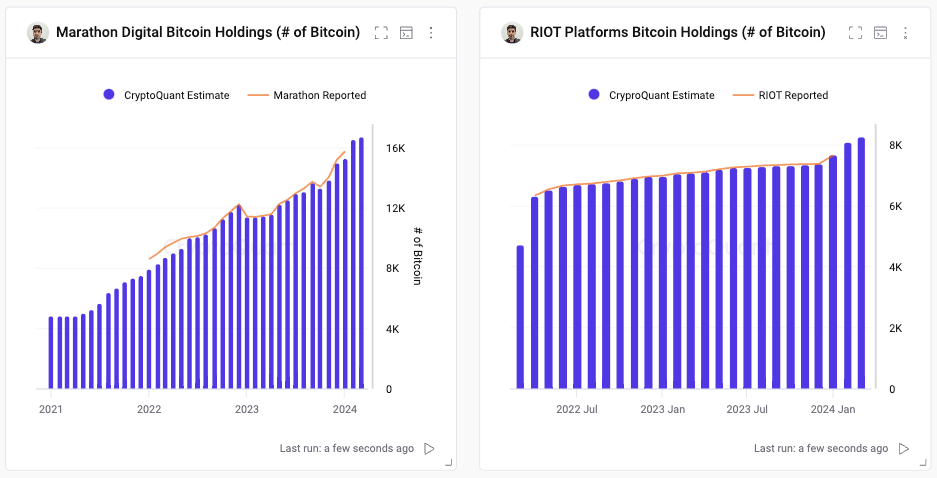The height and width of the screenshot is (478, 937).
Task: Rerun RIOT chart with the play icon
Action: coord(904,449)
